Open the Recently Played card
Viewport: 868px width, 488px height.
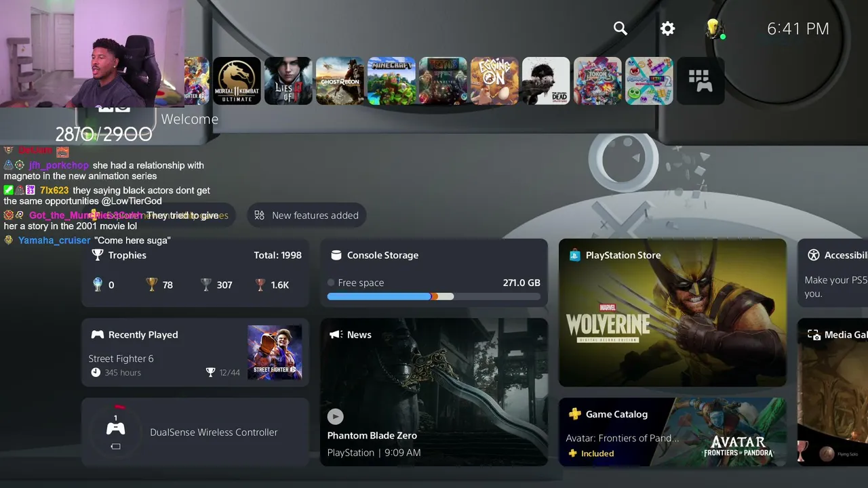click(195, 352)
